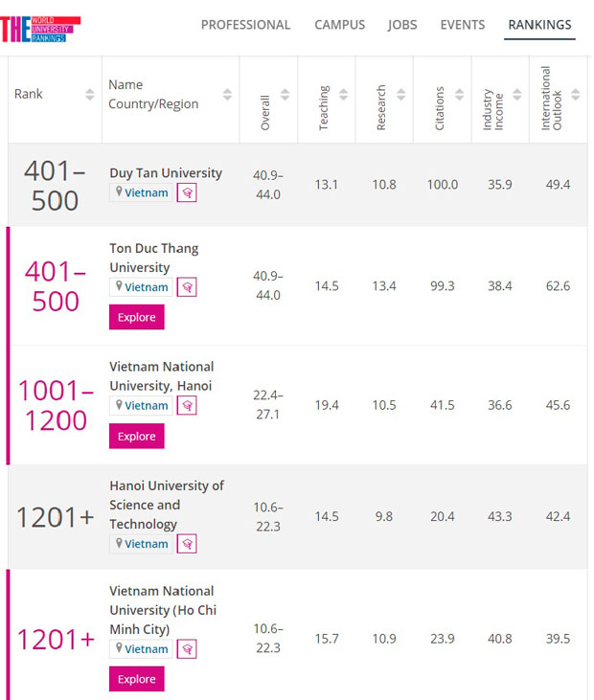Screen dimensions: 594x700
Task: Open the Duy Tan University link
Action: pos(166,172)
